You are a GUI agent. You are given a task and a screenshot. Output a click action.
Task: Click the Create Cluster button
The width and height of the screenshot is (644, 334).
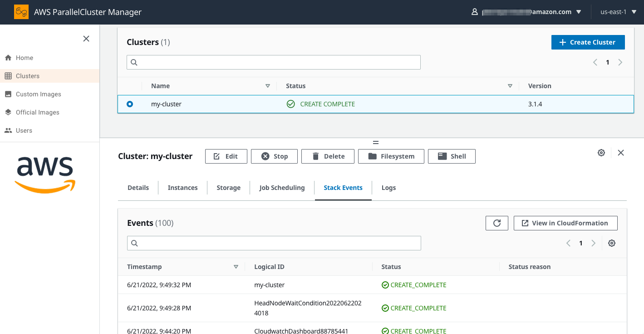pyautogui.click(x=588, y=42)
